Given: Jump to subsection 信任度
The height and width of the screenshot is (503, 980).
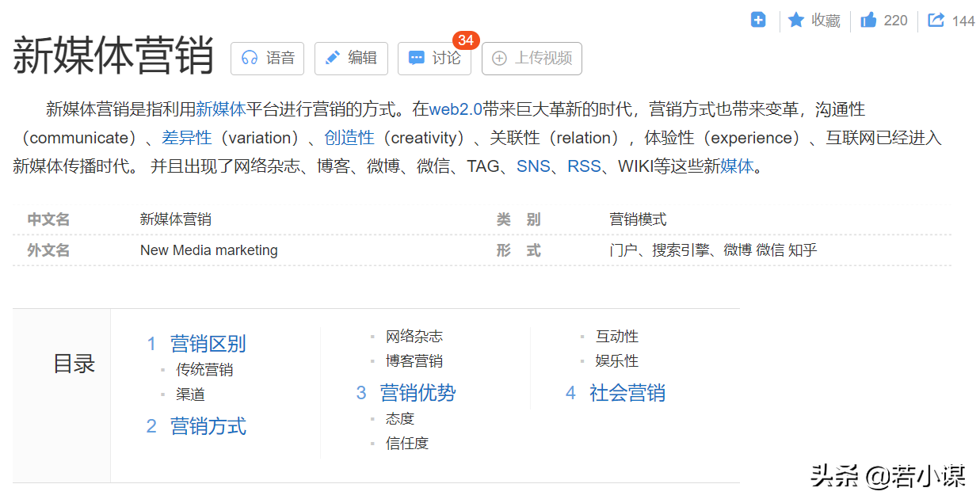Looking at the screenshot, I should click(x=407, y=443).
